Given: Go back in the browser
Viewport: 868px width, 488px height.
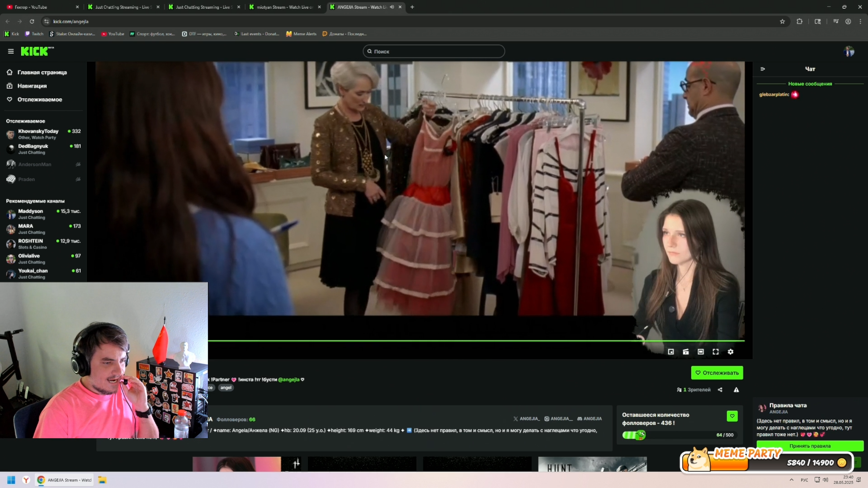Looking at the screenshot, I should click(8, 21).
